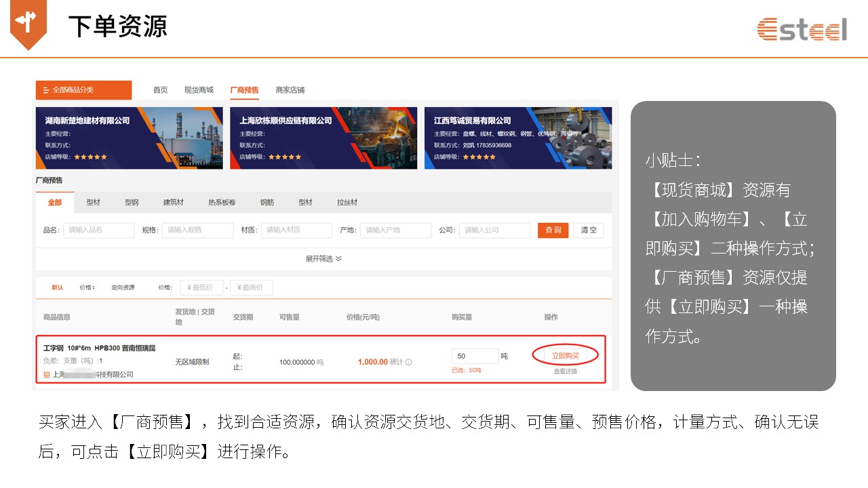Open the 江西笃诚贸易有限公司 shop banner

point(518,138)
